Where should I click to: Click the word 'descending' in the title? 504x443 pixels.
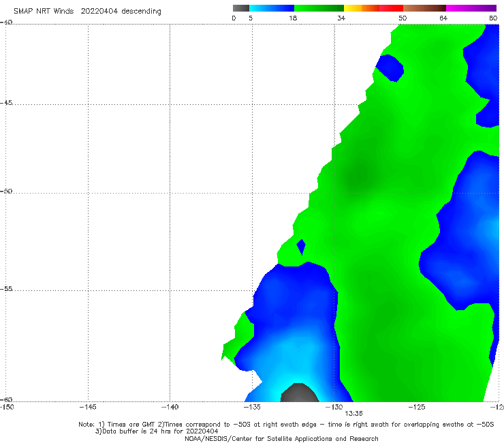(142, 12)
